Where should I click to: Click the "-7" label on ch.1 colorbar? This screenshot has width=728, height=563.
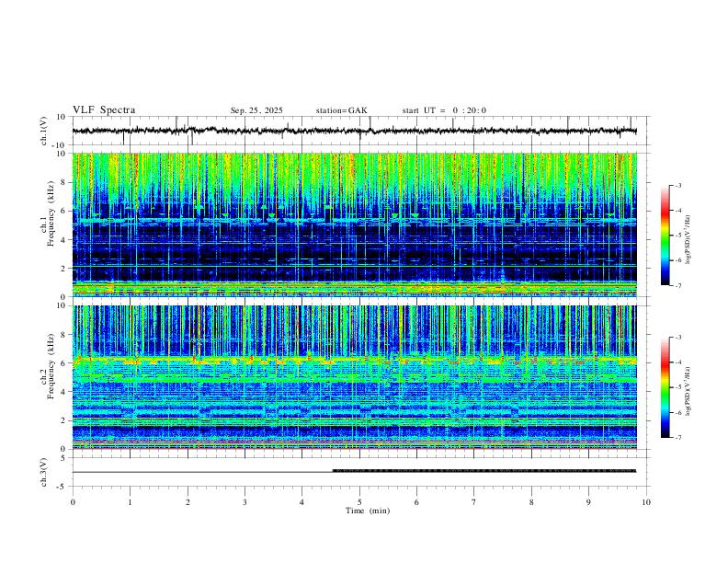tap(677, 285)
